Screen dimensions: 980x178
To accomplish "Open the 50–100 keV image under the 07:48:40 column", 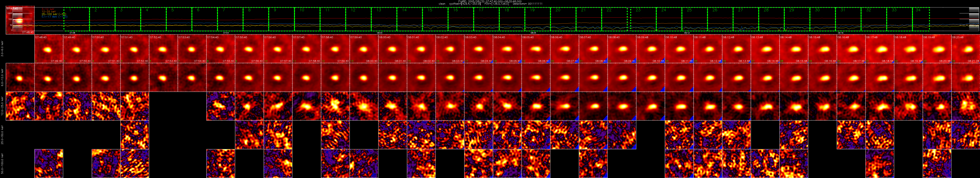I will tap(49, 163).
